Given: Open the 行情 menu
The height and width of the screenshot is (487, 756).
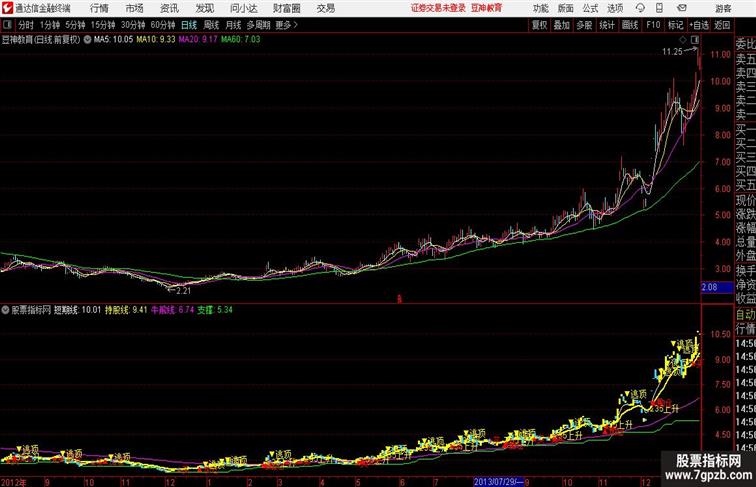Looking at the screenshot, I should (x=99, y=8).
